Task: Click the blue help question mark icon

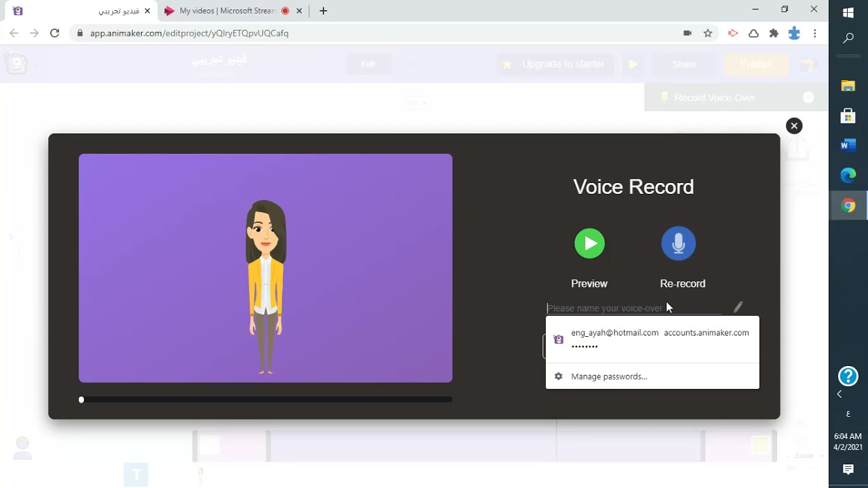Action: pyautogui.click(x=848, y=376)
